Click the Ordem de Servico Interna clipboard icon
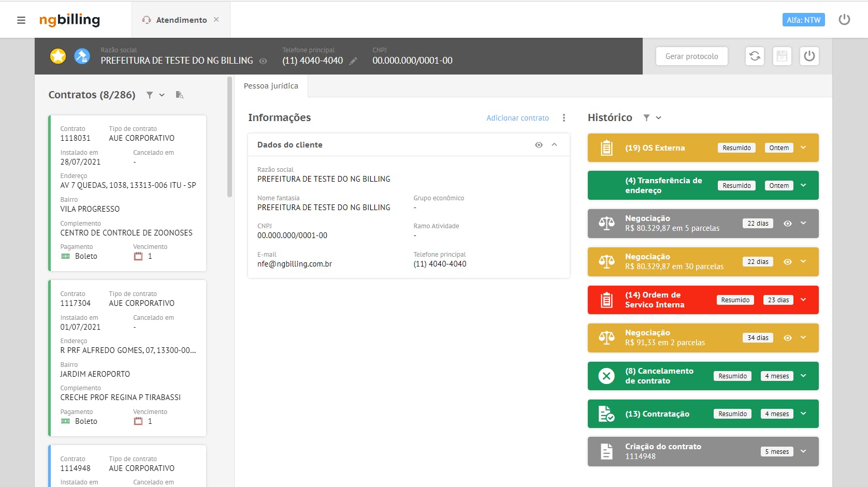The image size is (868, 487). coord(606,300)
